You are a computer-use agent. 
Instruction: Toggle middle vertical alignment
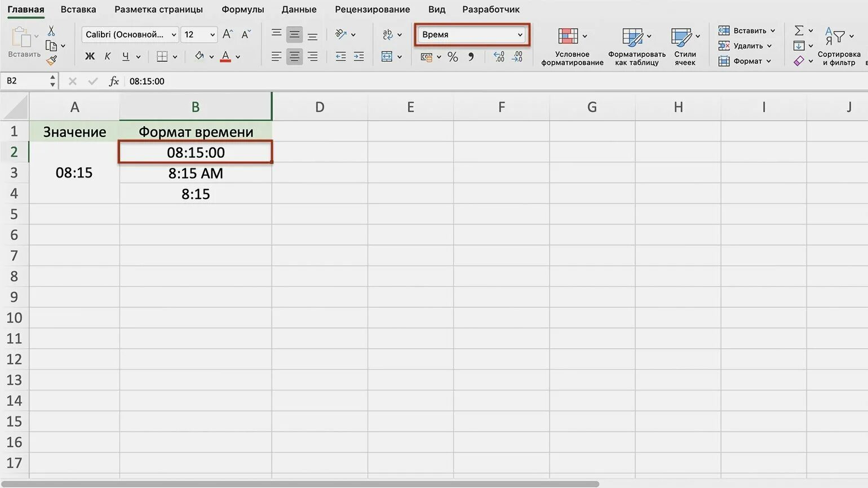click(x=294, y=34)
